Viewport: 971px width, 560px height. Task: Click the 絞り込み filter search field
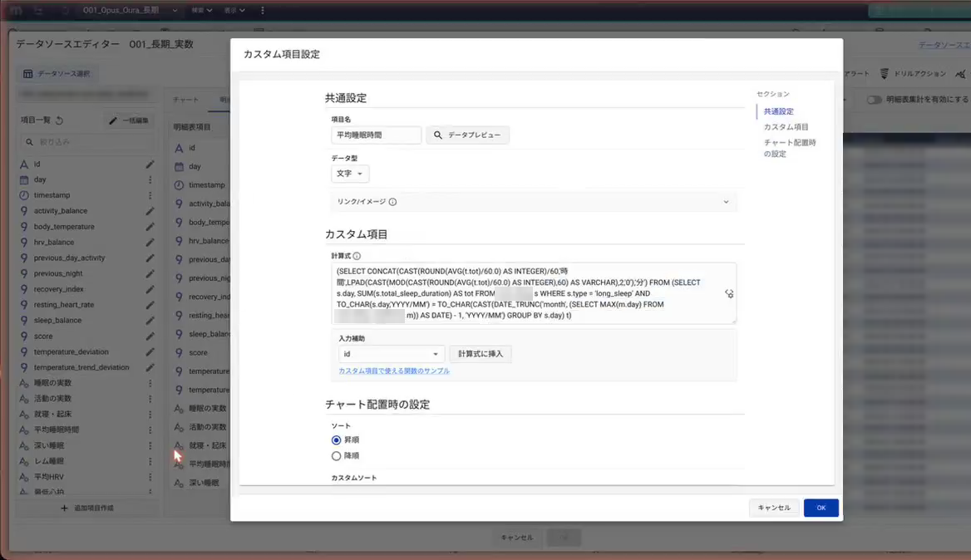tap(86, 142)
